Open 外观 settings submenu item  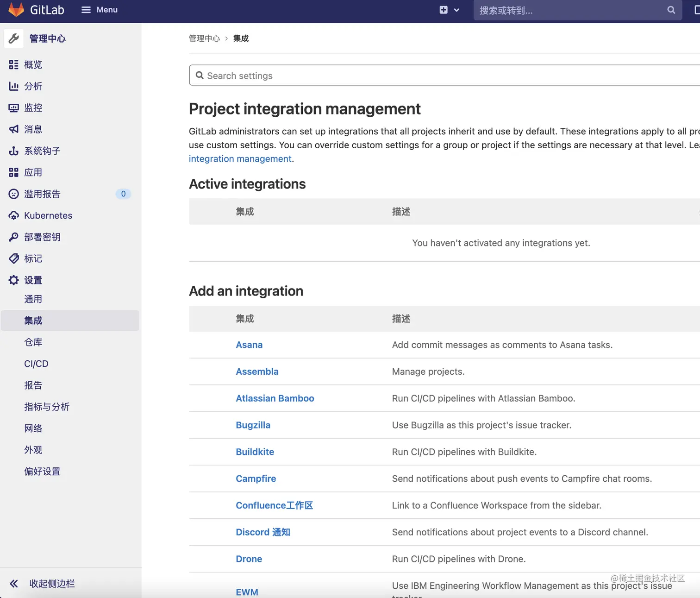[x=33, y=450]
